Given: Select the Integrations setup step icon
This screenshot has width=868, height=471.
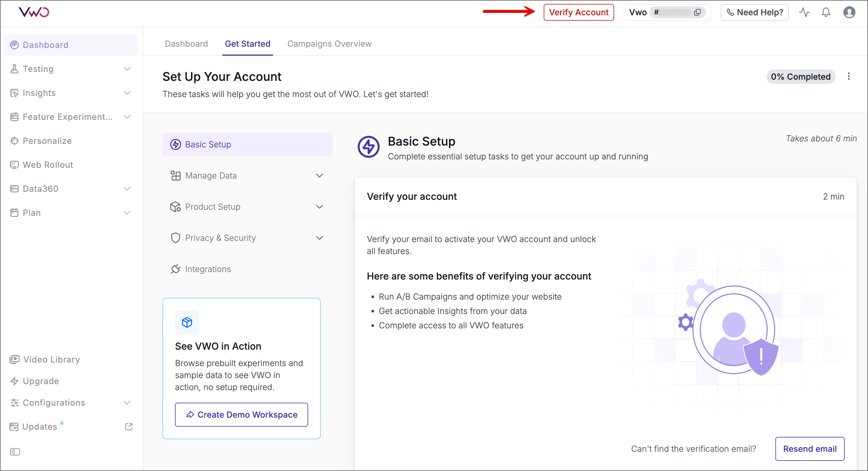Looking at the screenshot, I should (x=176, y=269).
